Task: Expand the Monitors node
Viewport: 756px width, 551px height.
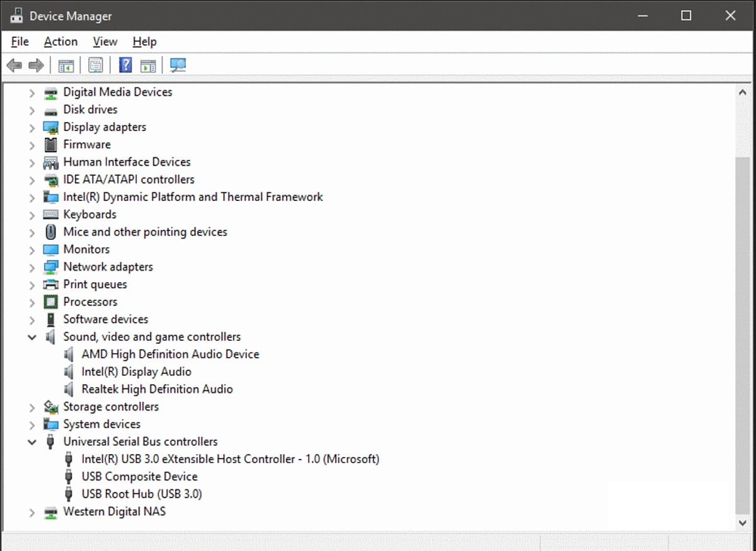Action: pos(32,251)
